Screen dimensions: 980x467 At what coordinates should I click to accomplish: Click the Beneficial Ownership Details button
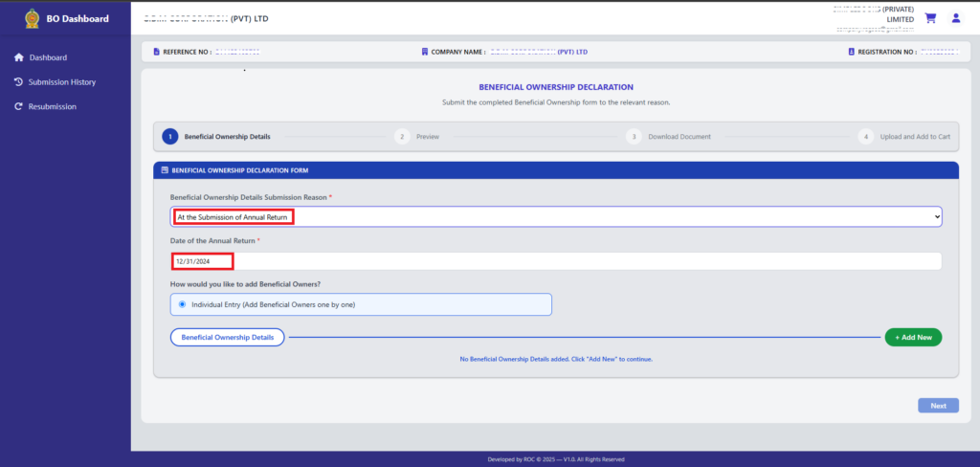228,337
